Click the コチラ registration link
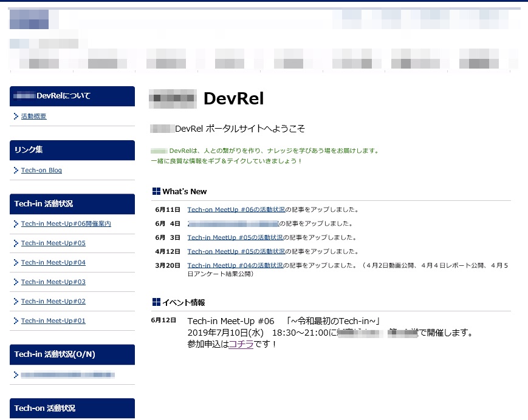 click(x=241, y=344)
